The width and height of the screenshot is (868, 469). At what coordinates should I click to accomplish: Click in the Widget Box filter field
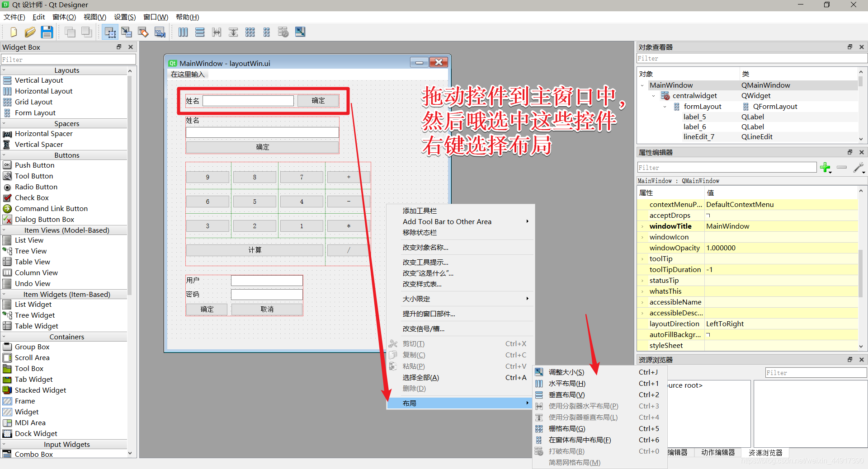[68, 60]
